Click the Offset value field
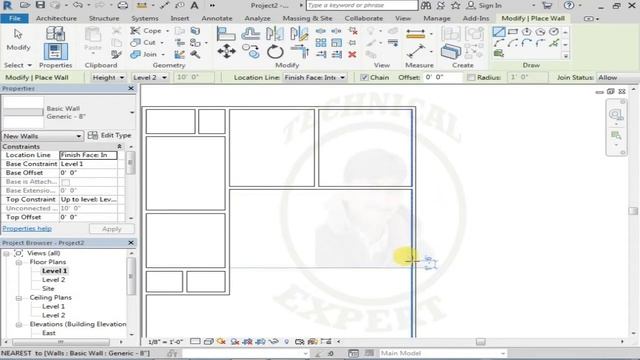The width and height of the screenshot is (640, 360). [x=443, y=78]
